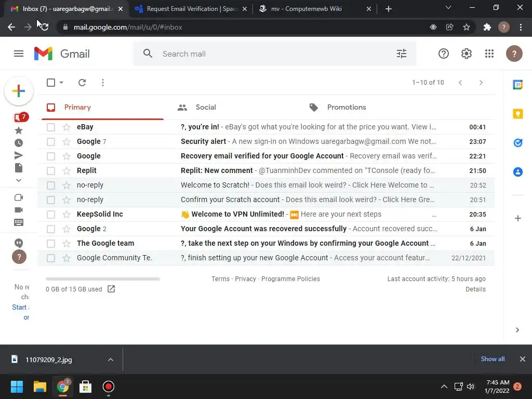The image size is (532, 399).
Task: Star the Google Community Team email
Action: pyautogui.click(x=66, y=258)
